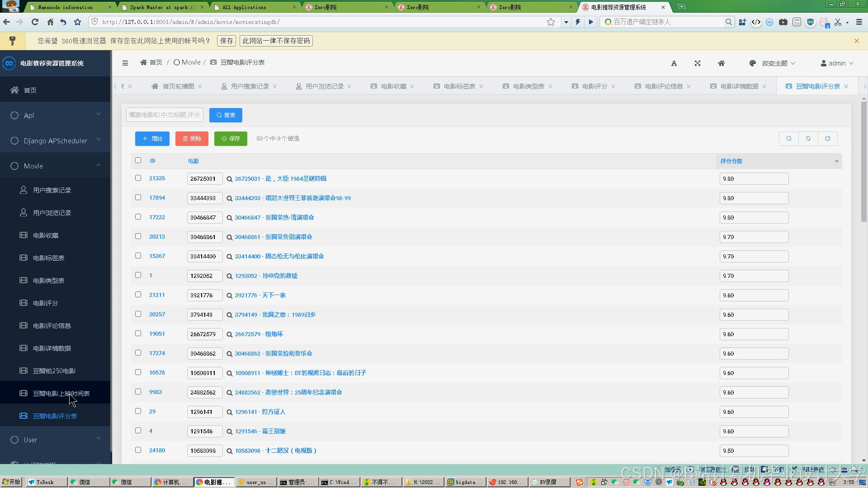Click the home icon in top toolbar
The height and width of the screenshot is (488, 868).
click(721, 63)
